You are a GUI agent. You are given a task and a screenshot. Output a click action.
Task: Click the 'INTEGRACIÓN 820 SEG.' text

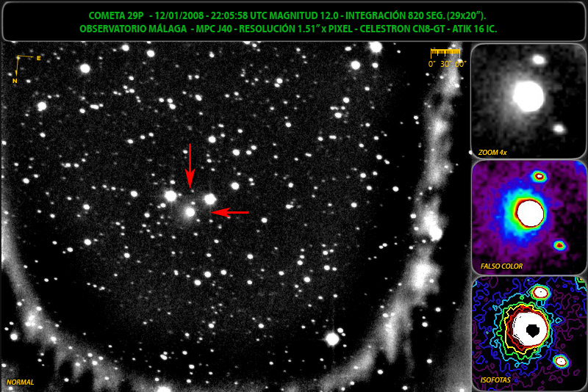coord(395,15)
